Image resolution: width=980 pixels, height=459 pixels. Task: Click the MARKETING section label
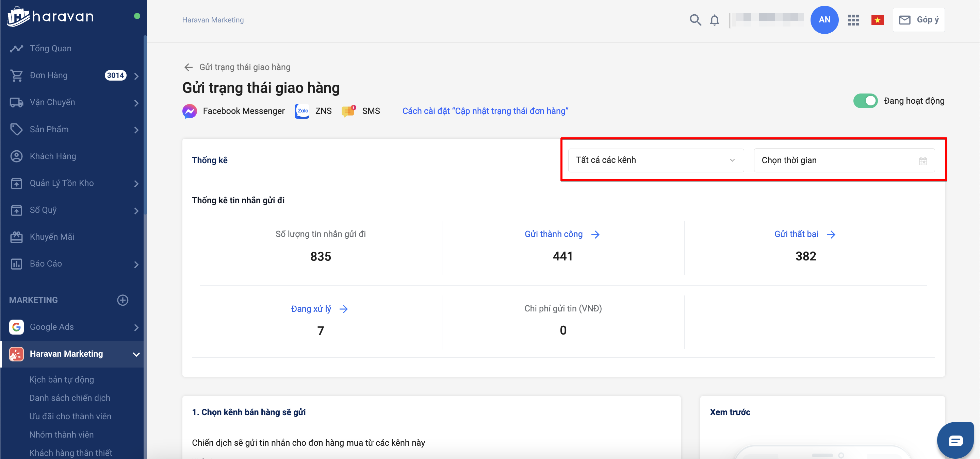(33, 300)
